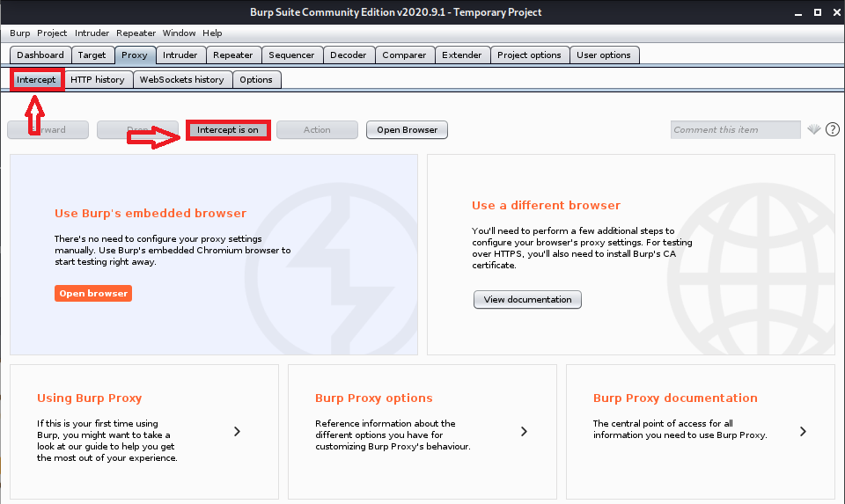Open the Burp Proxy documentation chevron arrow
845x504 pixels.
pos(803,431)
